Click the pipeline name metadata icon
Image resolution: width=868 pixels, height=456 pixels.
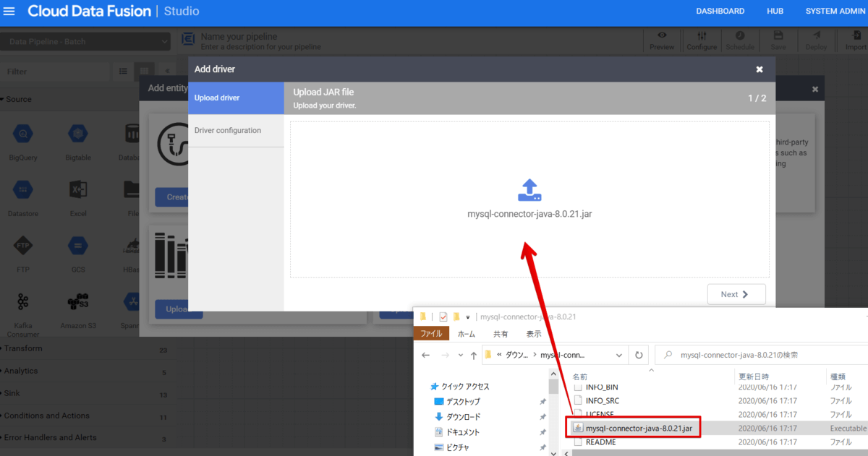(188, 40)
